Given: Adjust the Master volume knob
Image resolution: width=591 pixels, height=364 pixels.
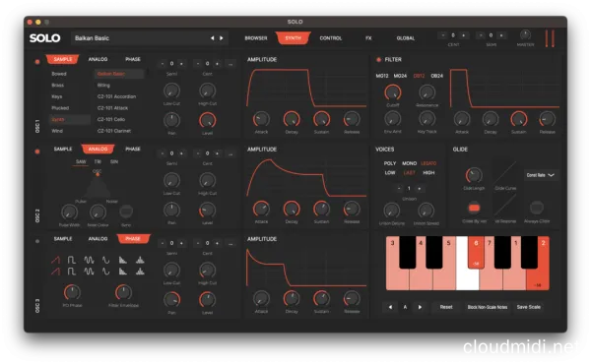Looking at the screenshot, I should (x=525, y=35).
